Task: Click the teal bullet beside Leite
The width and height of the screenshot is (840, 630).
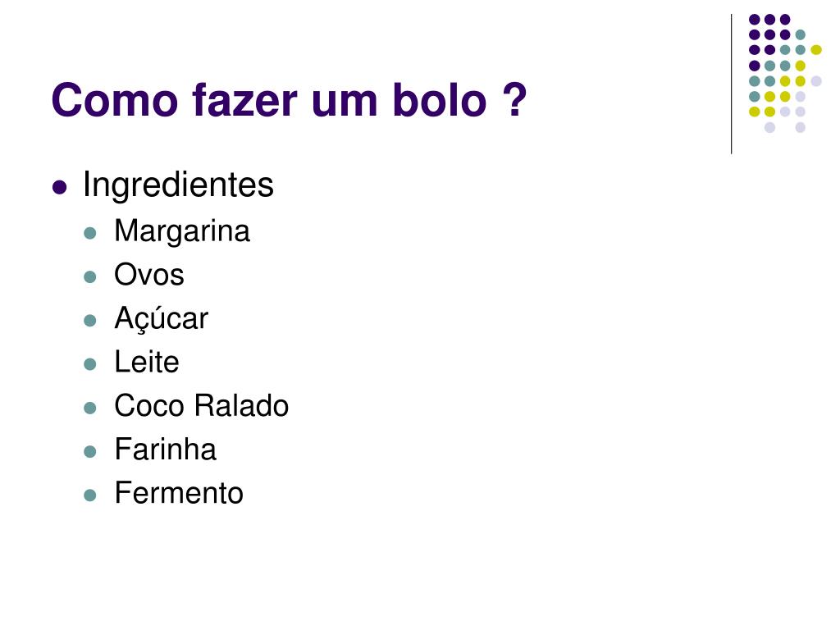Action: point(90,364)
